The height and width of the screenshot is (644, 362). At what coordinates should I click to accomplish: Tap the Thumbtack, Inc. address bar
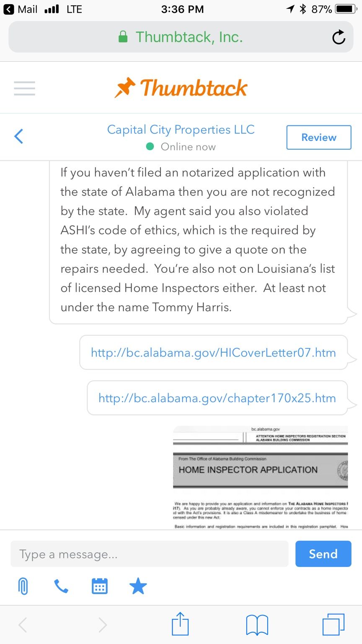pos(181,37)
